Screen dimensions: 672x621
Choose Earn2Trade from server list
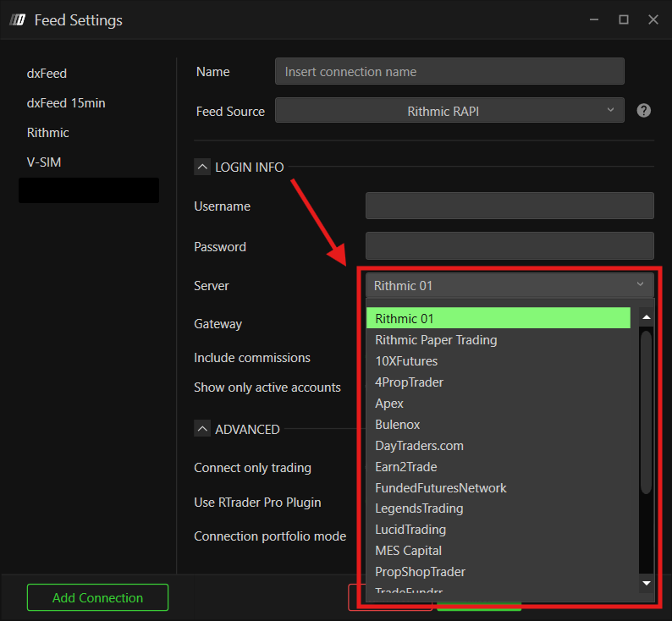point(498,466)
